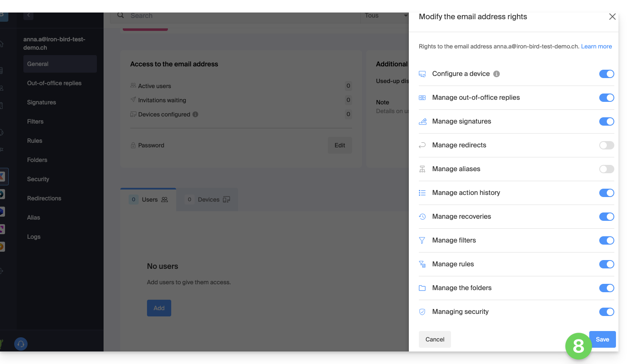Screen dimensions: 631x364
Task: Click the info icon beside Configure a device
Action: click(496, 74)
